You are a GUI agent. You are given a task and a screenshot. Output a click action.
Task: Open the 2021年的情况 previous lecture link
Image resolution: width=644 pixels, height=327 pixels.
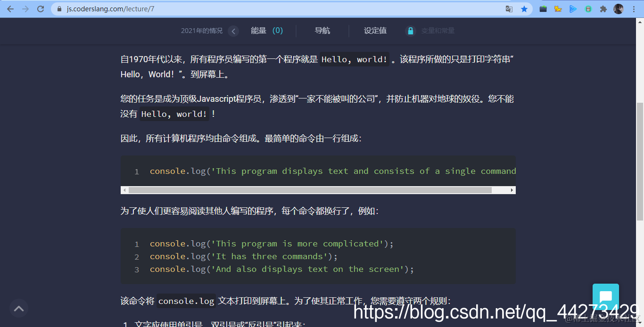pyautogui.click(x=202, y=31)
